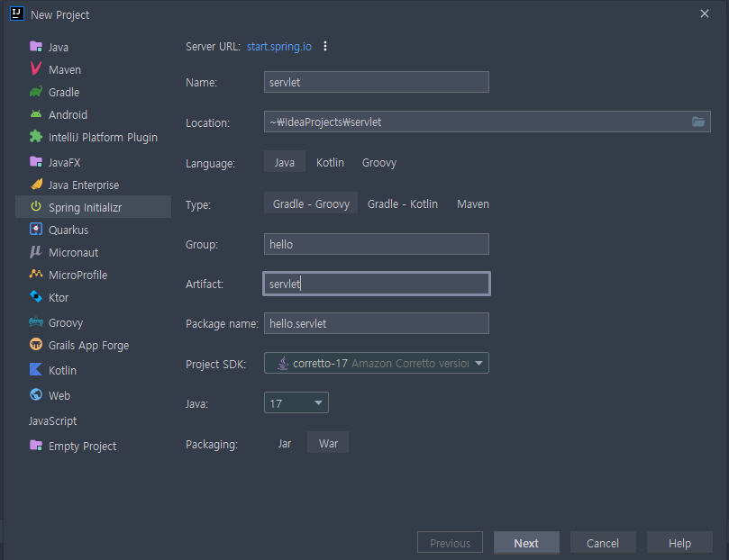
Task: Click the Package name input field
Action: coord(376,323)
